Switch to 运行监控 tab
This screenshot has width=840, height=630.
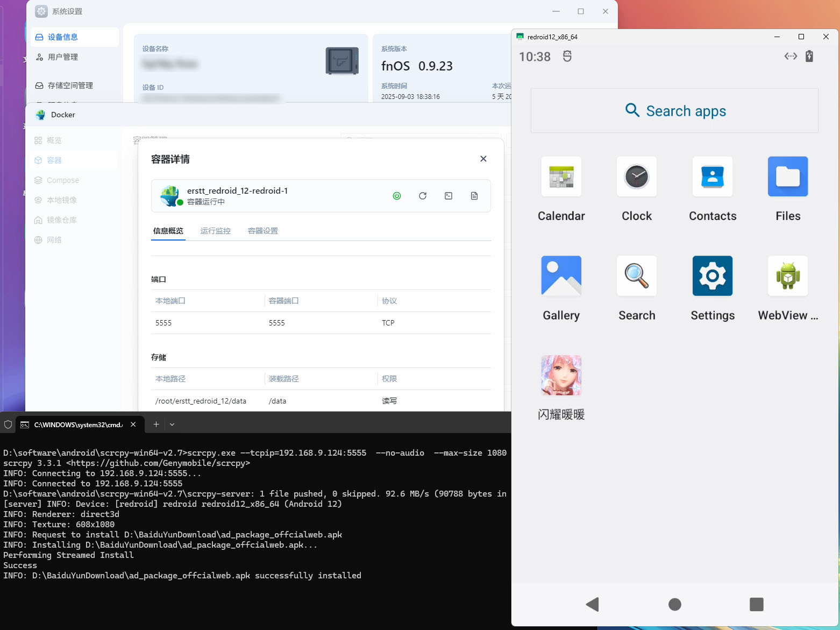tap(215, 231)
